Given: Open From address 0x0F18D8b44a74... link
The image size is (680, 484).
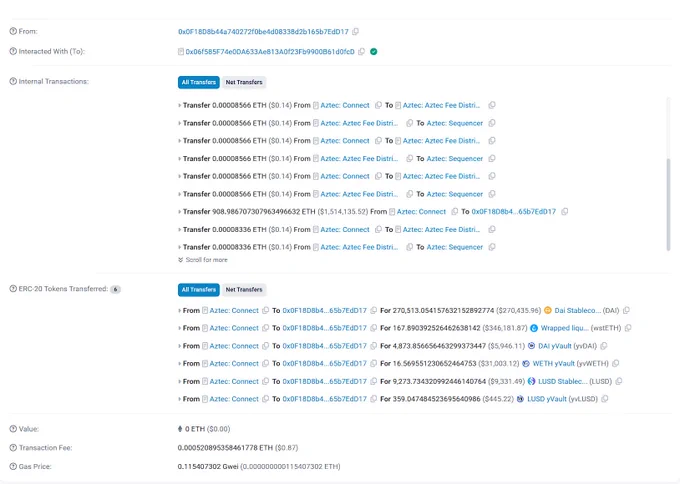Looking at the screenshot, I should [x=263, y=32].
